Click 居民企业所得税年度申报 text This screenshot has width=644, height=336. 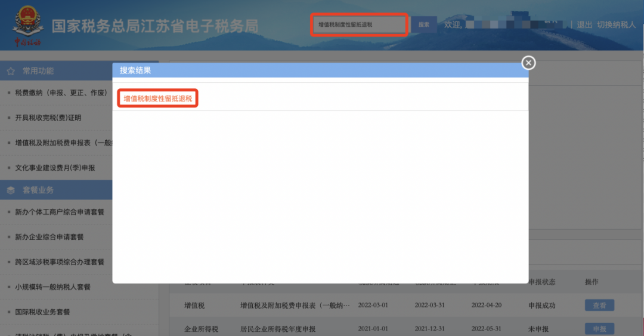[x=278, y=329]
